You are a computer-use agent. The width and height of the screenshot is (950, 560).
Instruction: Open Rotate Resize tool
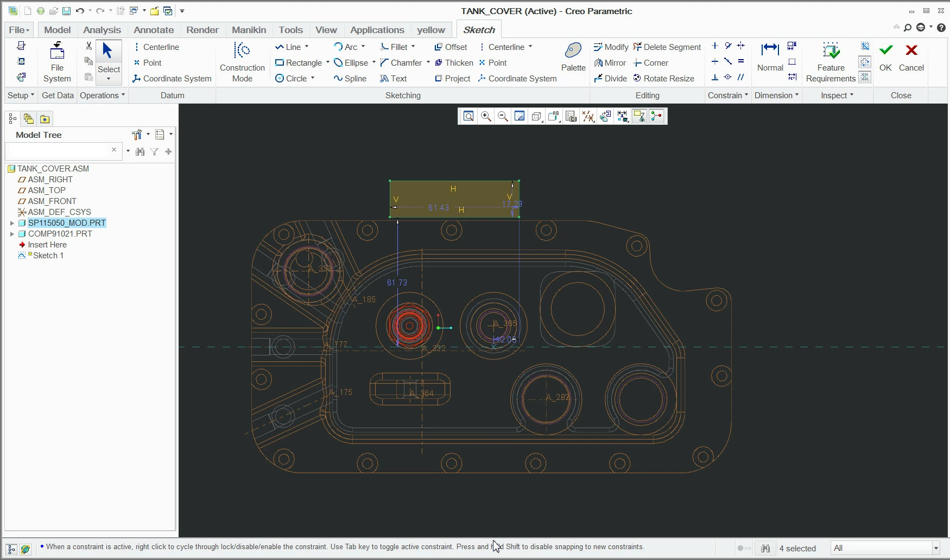tap(663, 79)
